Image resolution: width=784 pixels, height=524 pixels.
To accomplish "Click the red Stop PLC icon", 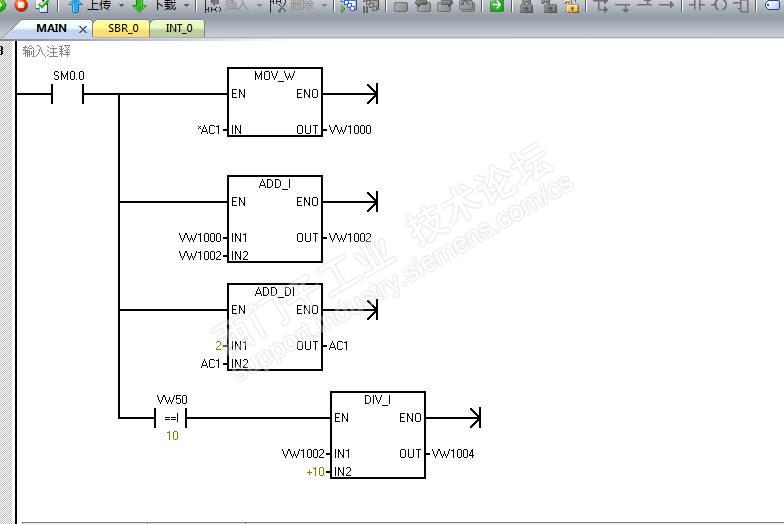I will tap(21, 5).
